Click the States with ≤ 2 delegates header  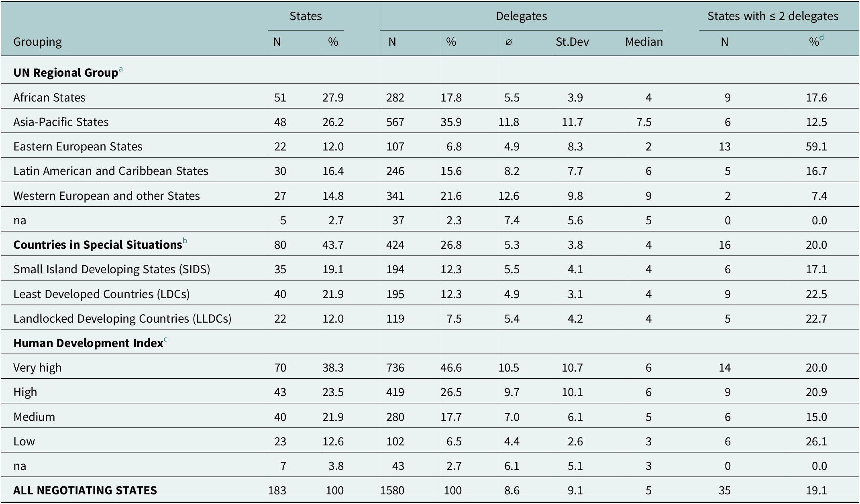[x=773, y=16]
